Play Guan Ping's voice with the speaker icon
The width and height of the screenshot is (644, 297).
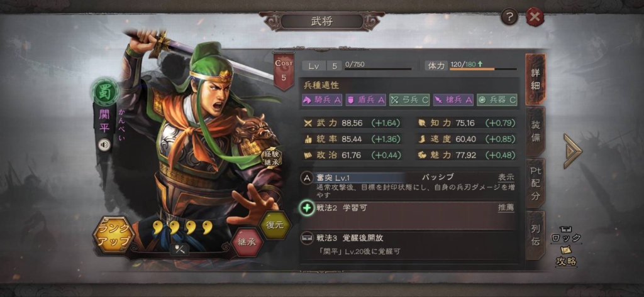(x=104, y=145)
